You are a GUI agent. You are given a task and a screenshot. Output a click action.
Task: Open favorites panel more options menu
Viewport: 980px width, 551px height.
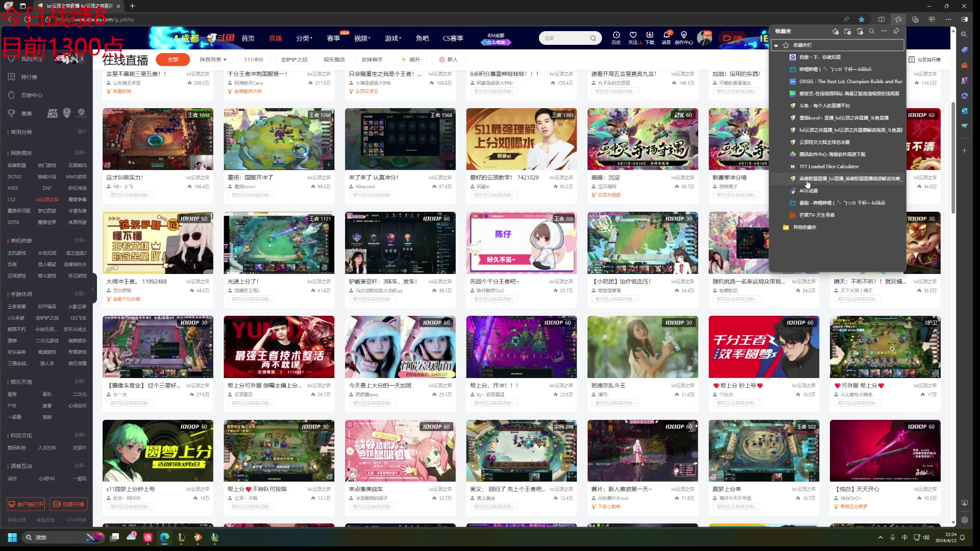[x=884, y=31]
